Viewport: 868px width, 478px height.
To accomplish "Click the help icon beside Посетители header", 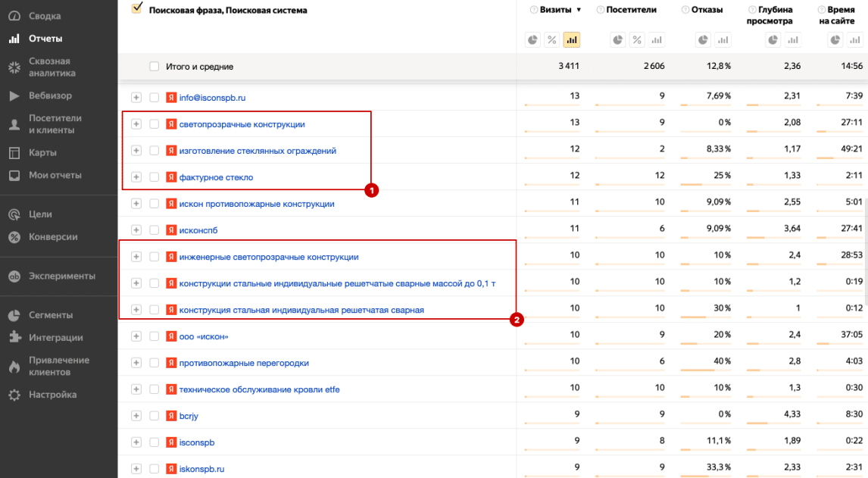I will [x=601, y=10].
